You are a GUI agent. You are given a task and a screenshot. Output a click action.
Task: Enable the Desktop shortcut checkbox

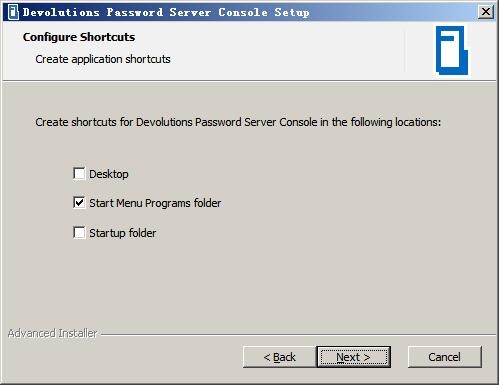tap(79, 174)
